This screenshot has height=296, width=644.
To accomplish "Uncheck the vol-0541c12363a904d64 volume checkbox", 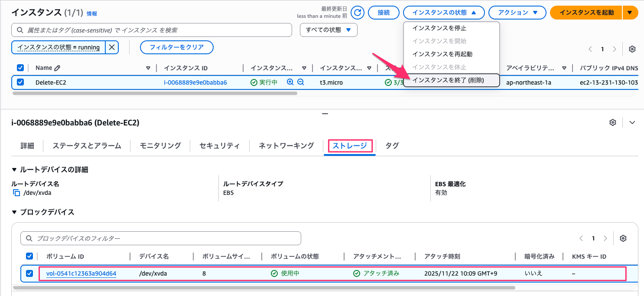I will pos(29,273).
